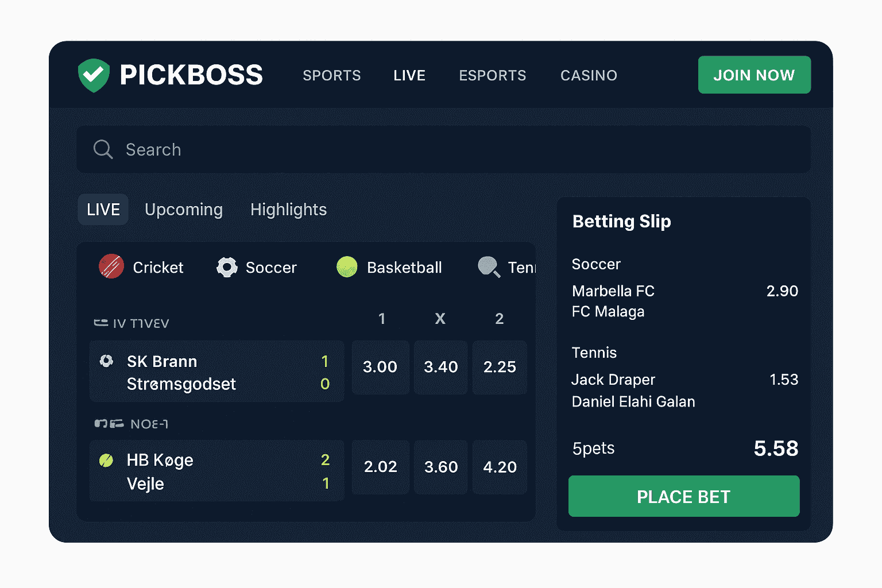
Task: Click the PickBoss shield logo icon
Action: tap(94, 75)
